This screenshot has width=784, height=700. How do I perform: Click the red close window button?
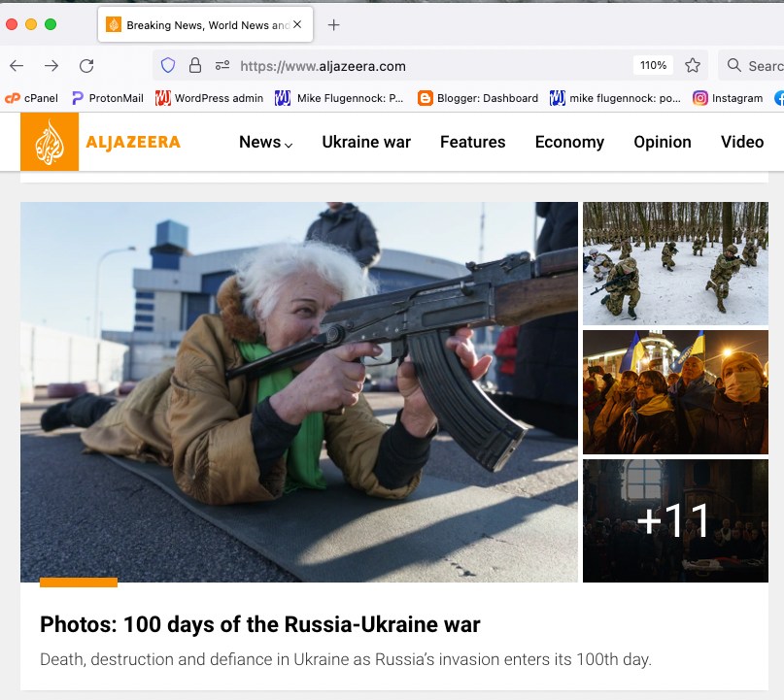click(x=12, y=24)
